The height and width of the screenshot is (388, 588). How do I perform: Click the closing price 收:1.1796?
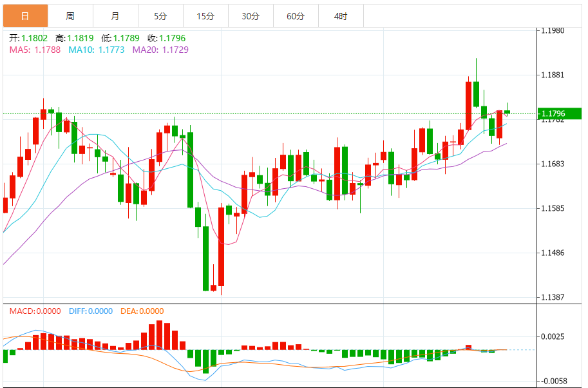167,38
